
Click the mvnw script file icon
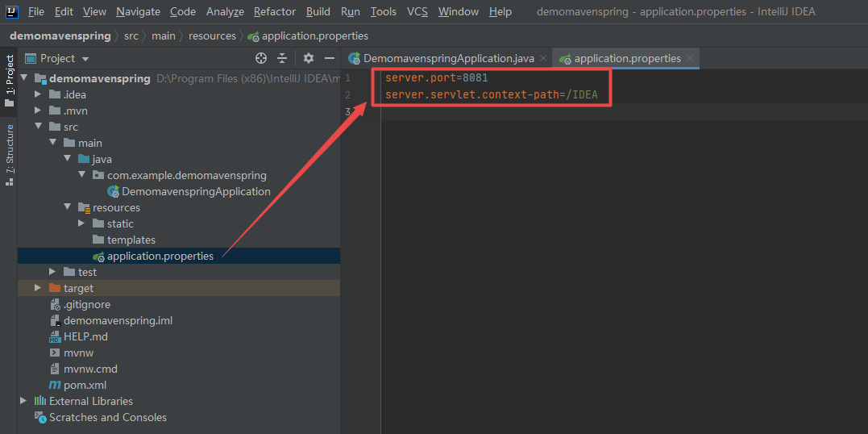click(55, 353)
